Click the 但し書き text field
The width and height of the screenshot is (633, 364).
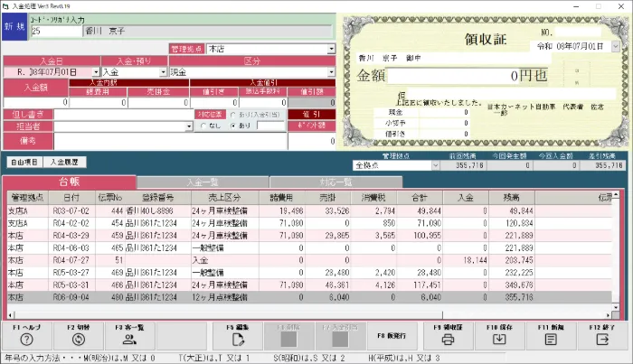pos(124,115)
